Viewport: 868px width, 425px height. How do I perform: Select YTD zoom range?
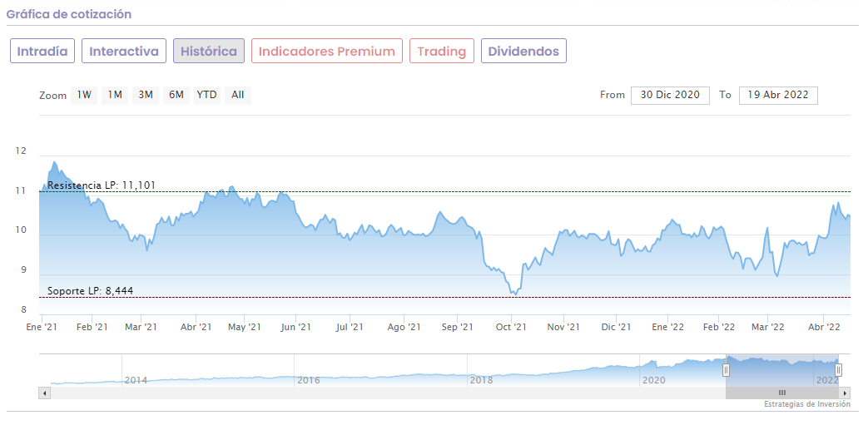click(206, 95)
